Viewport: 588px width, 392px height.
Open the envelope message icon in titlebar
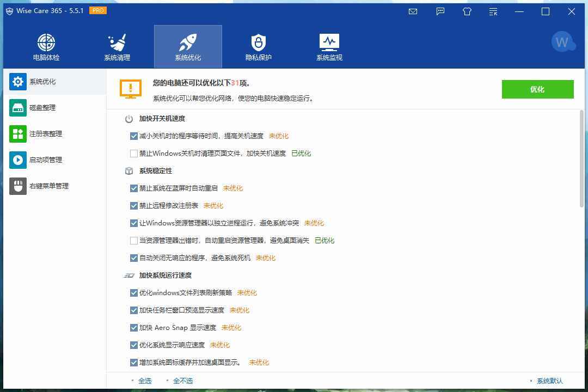tap(413, 11)
